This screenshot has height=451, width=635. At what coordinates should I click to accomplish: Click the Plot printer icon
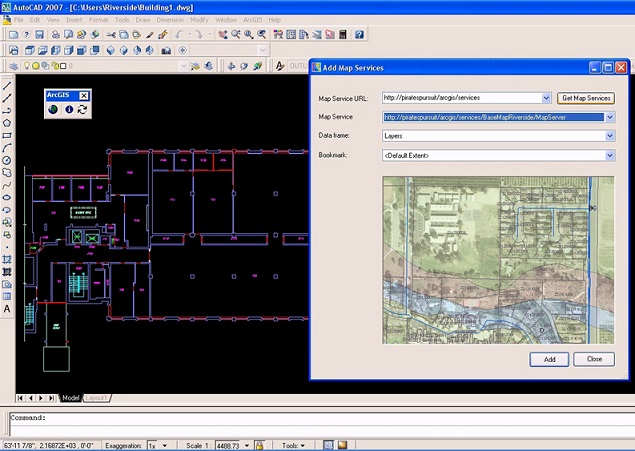56,35
